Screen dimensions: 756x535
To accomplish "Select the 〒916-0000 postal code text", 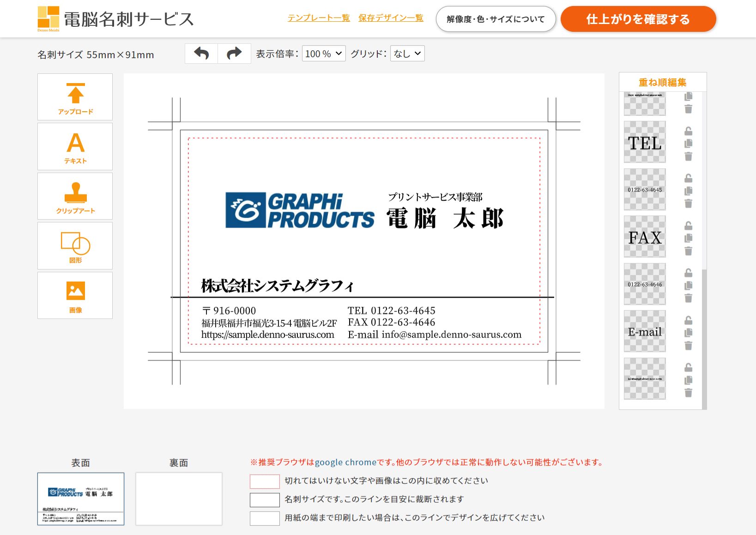I will point(229,311).
